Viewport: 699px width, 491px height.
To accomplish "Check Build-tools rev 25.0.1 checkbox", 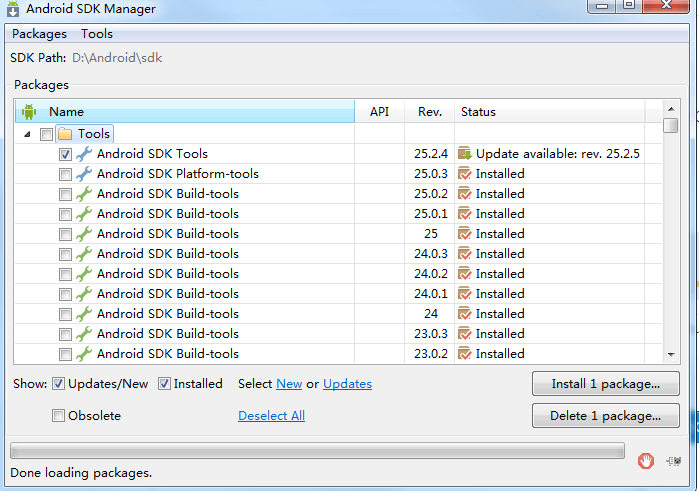I will (65, 215).
